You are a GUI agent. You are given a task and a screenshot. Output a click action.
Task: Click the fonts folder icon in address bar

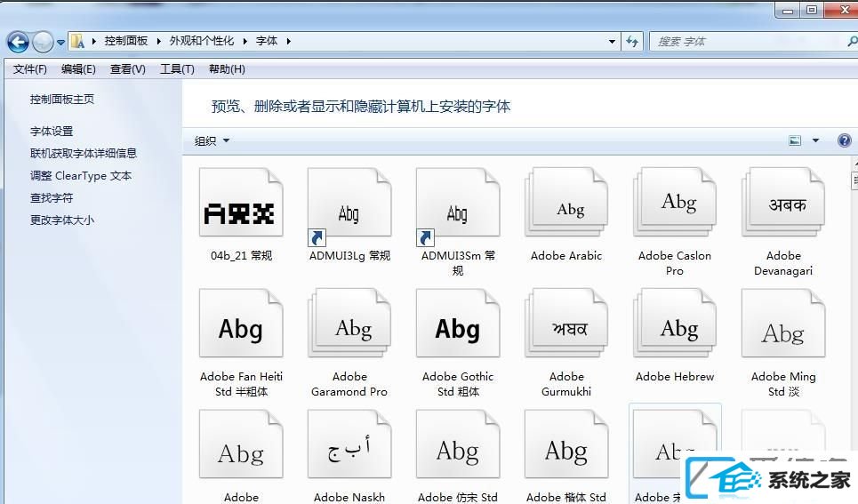(78, 41)
